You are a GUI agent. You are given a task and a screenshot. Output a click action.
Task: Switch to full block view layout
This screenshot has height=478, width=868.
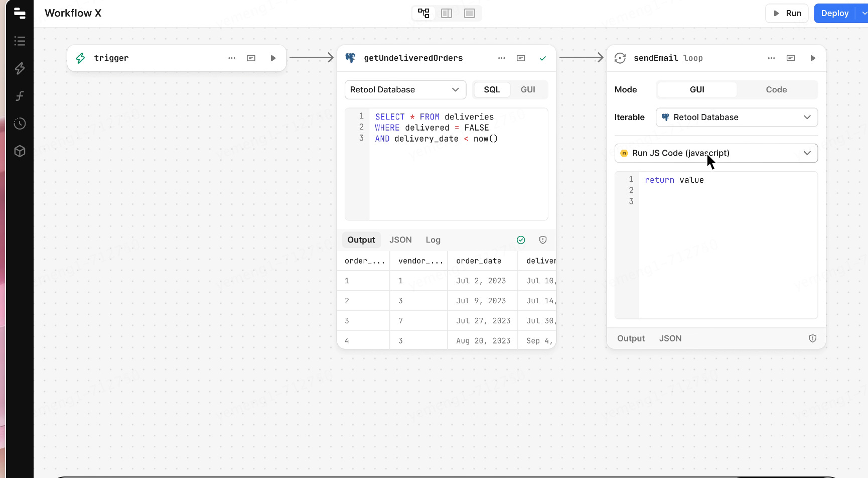tap(470, 13)
